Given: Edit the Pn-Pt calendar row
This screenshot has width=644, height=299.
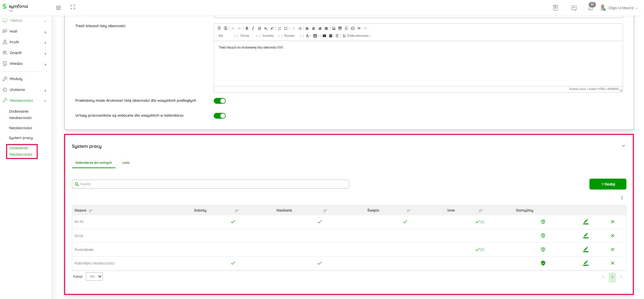Looking at the screenshot, I should click(586, 222).
